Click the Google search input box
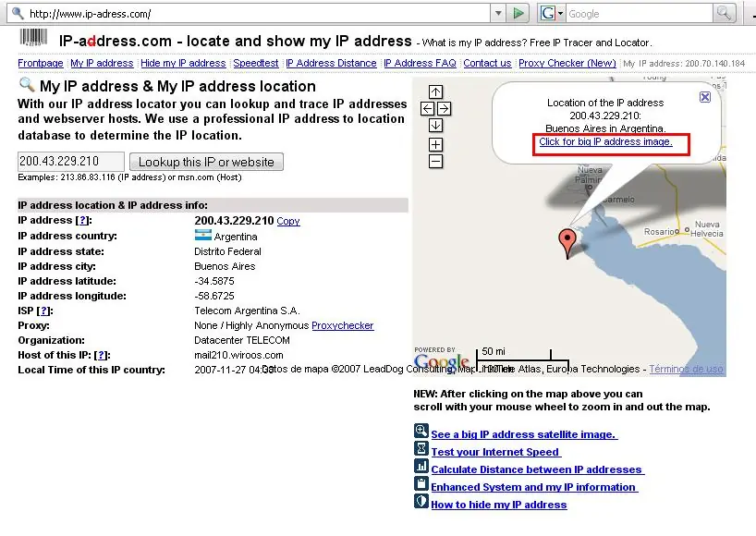Screen dimensions: 756x536 [640, 14]
